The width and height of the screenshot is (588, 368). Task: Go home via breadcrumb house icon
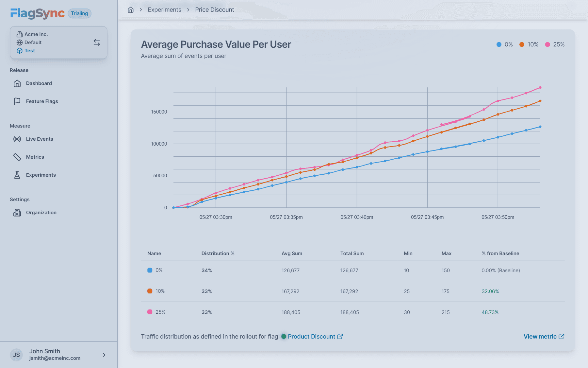coord(131,10)
